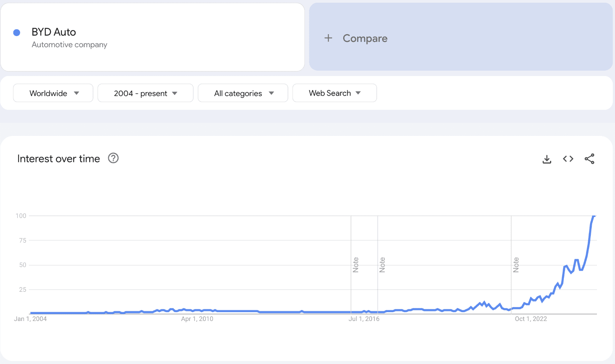Open the All categories dropdown
Image resolution: width=615 pixels, height=364 pixels.
(x=243, y=93)
